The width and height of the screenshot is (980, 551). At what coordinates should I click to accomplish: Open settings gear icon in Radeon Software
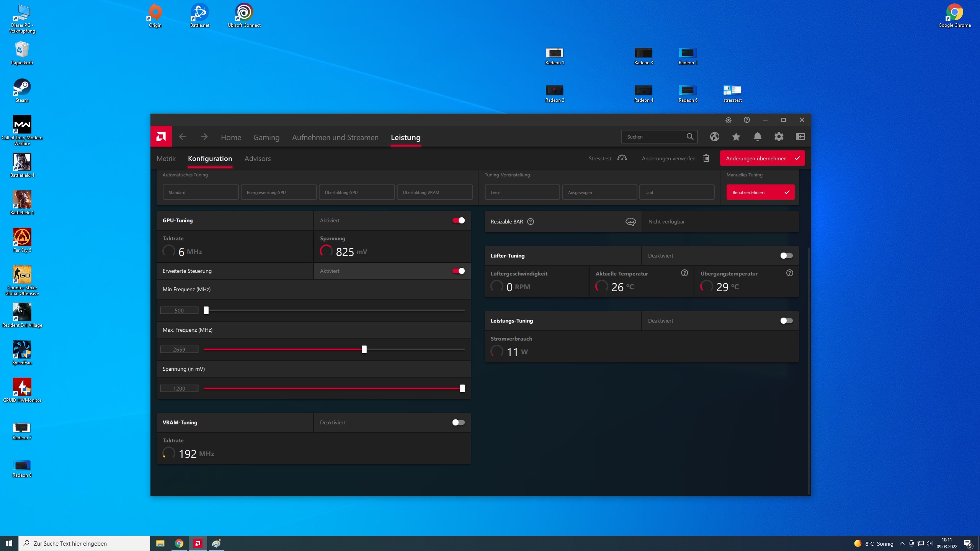click(779, 137)
